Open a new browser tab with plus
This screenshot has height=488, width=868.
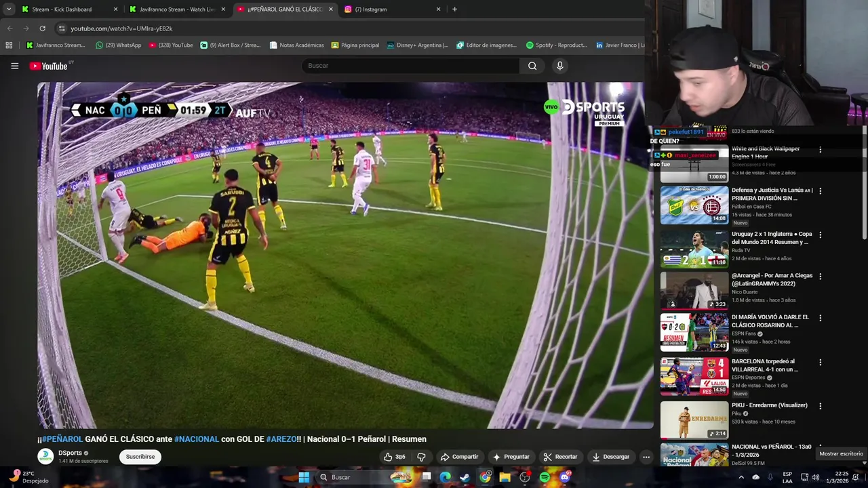454,9
